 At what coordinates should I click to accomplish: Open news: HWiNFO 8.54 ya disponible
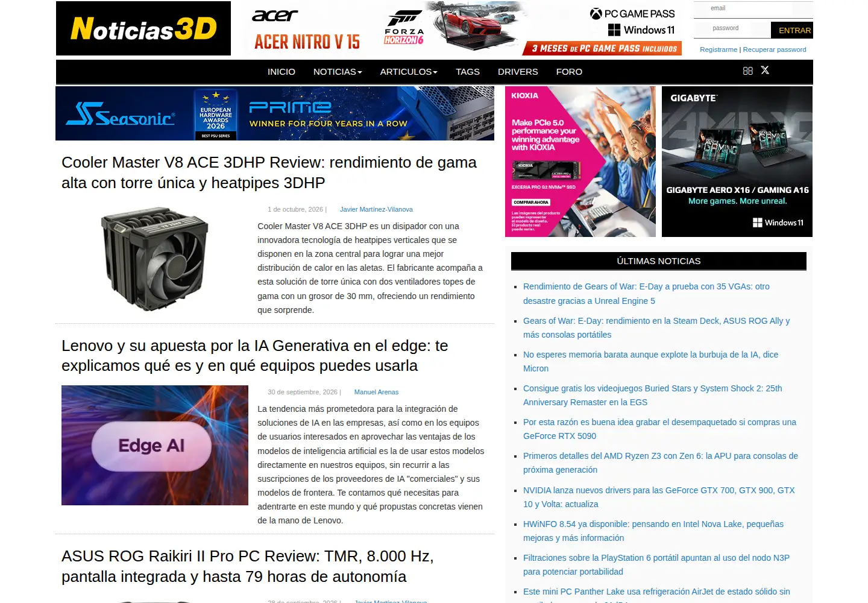point(653,531)
